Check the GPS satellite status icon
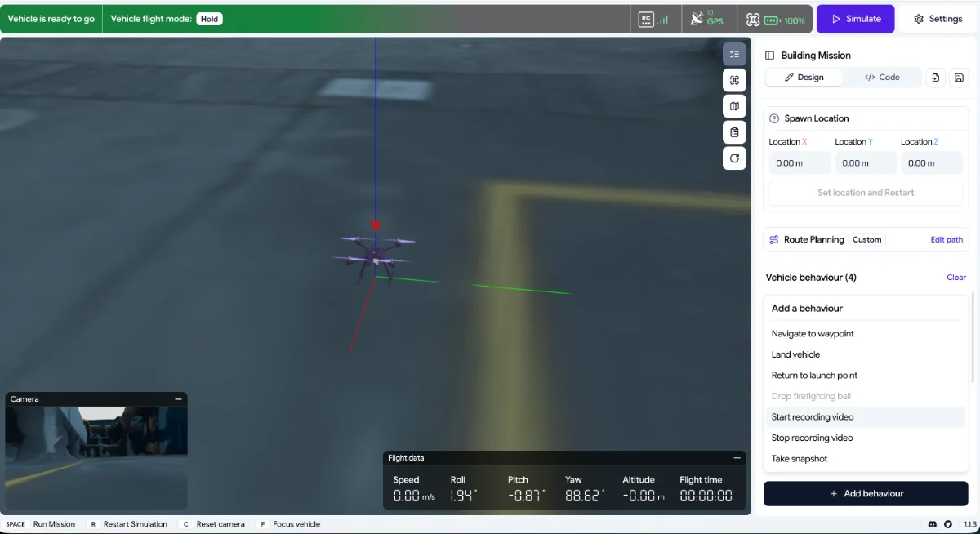The height and width of the screenshot is (534, 980). tap(707, 19)
